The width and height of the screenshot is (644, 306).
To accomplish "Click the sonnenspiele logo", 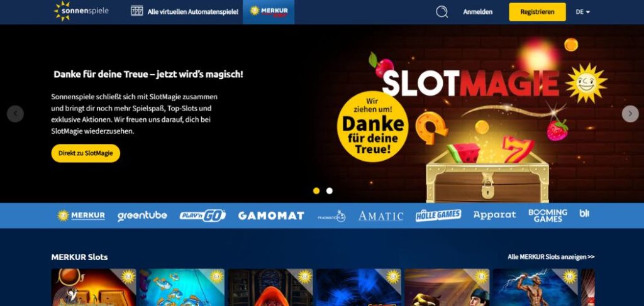I will coord(81,11).
